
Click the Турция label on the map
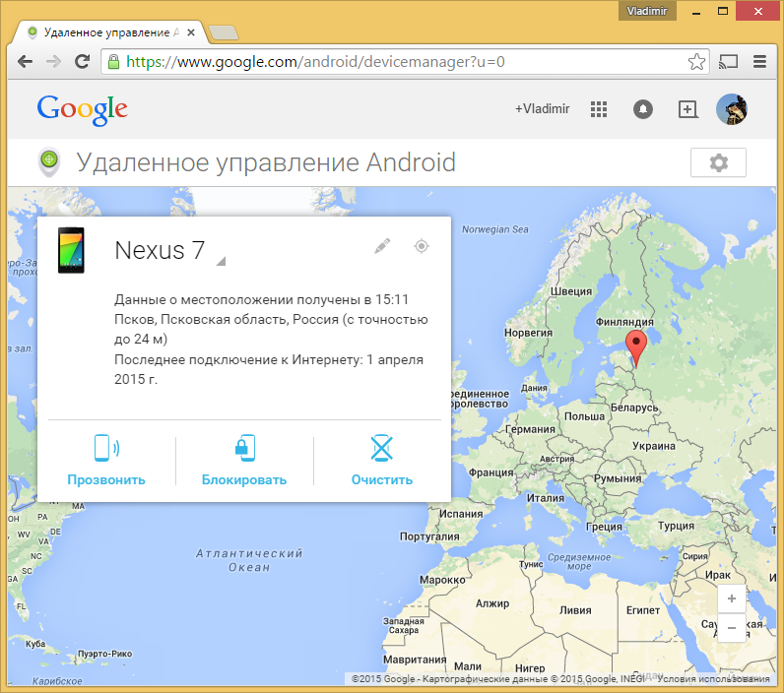676,526
